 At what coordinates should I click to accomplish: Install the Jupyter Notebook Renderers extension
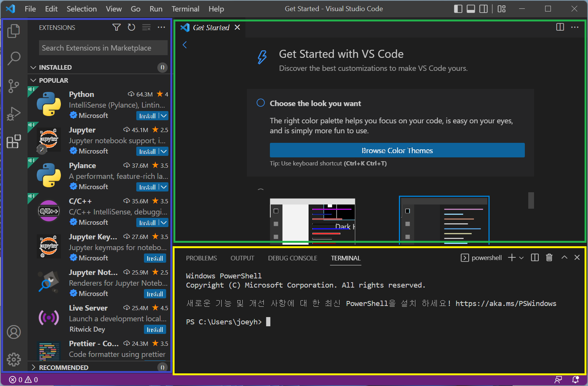coord(155,294)
